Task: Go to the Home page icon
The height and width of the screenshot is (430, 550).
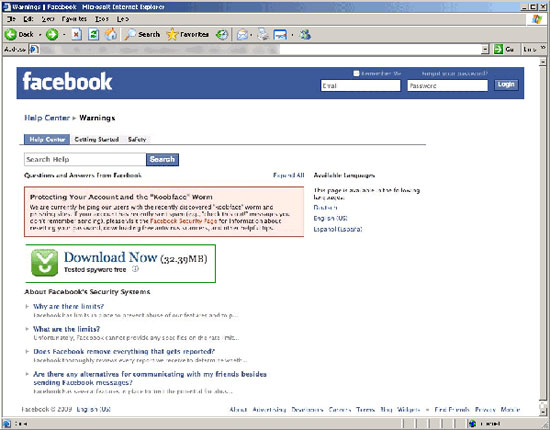Action: (111, 34)
